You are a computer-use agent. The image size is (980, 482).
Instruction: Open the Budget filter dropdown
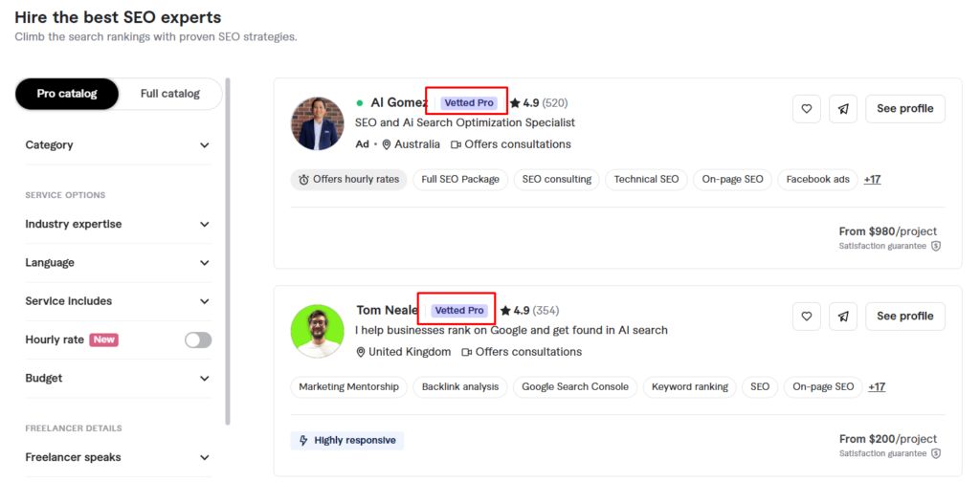[x=119, y=379]
